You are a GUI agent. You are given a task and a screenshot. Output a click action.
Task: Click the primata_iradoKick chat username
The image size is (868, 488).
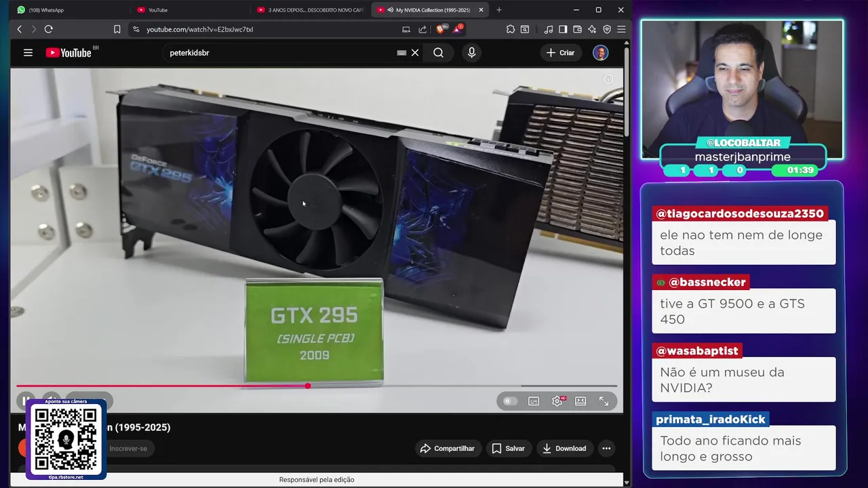711,420
